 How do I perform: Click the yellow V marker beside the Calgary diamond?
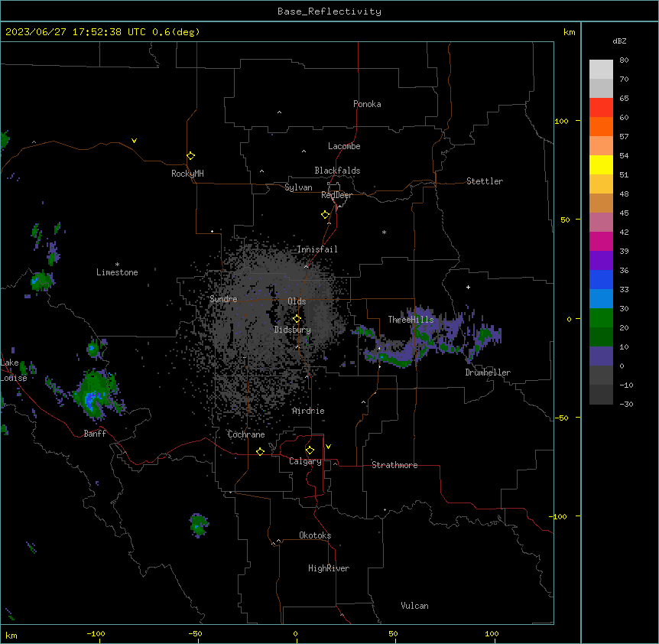(328, 447)
